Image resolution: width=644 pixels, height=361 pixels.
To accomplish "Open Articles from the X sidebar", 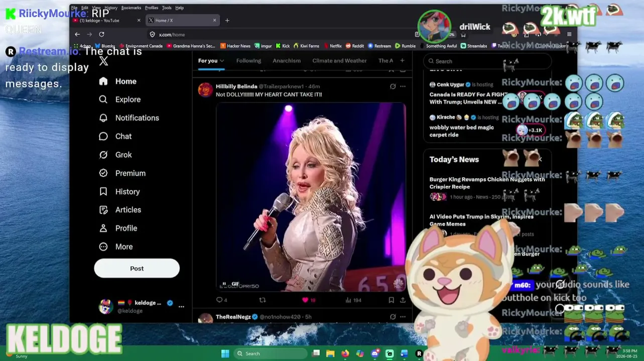I will point(120,210).
